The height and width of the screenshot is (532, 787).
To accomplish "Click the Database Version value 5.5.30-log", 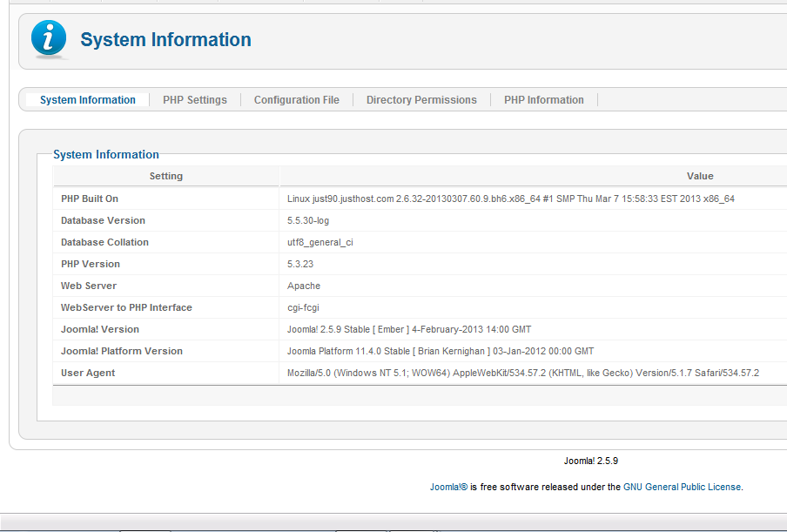I will click(308, 220).
